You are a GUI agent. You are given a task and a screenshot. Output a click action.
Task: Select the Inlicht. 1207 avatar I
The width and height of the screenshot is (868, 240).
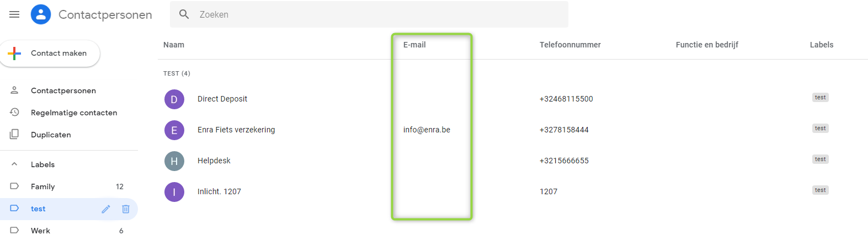coord(174,192)
